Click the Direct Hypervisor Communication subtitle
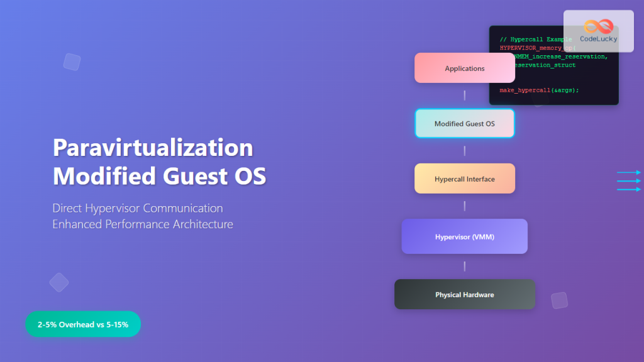The height and width of the screenshot is (362, 644). (x=138, y=208)
